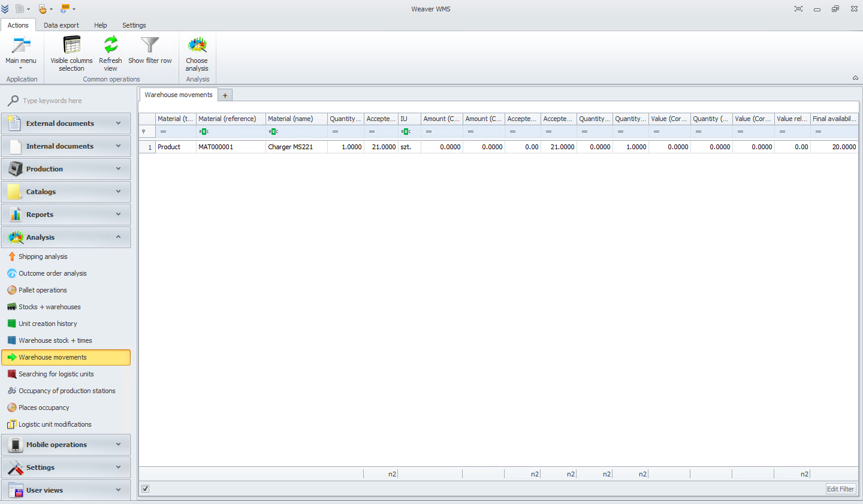This screenshot has width=863, height=504.
Task: Expand Internal documents section
Action: (x=66, y=146)
